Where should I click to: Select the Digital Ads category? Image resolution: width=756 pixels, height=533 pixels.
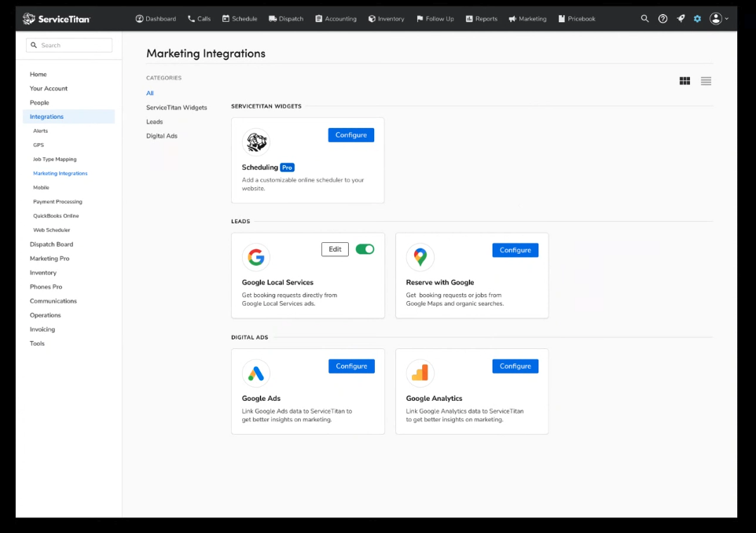163,135
